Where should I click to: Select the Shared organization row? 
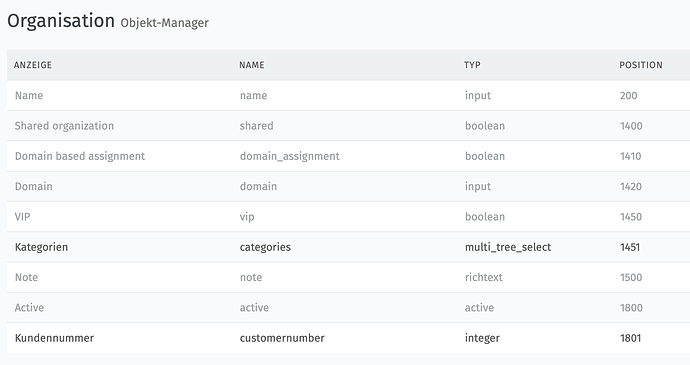click(x=349, y=126)
